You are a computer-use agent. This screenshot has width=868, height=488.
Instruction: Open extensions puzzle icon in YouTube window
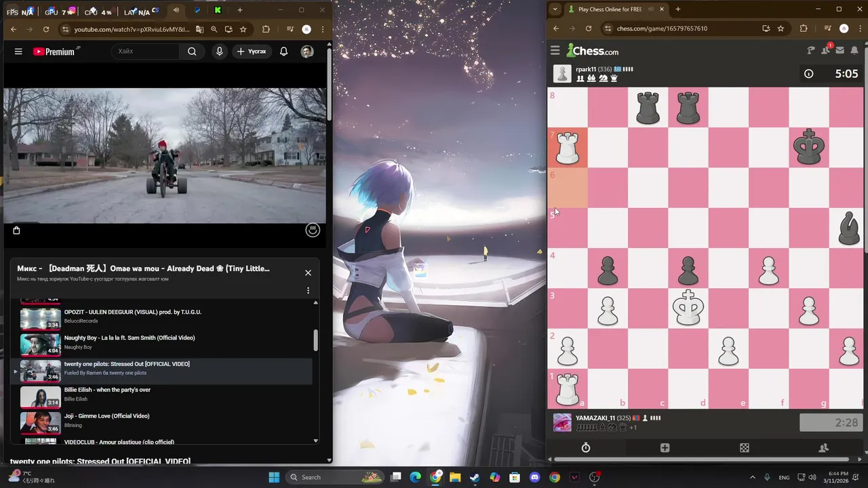(266, 29)
